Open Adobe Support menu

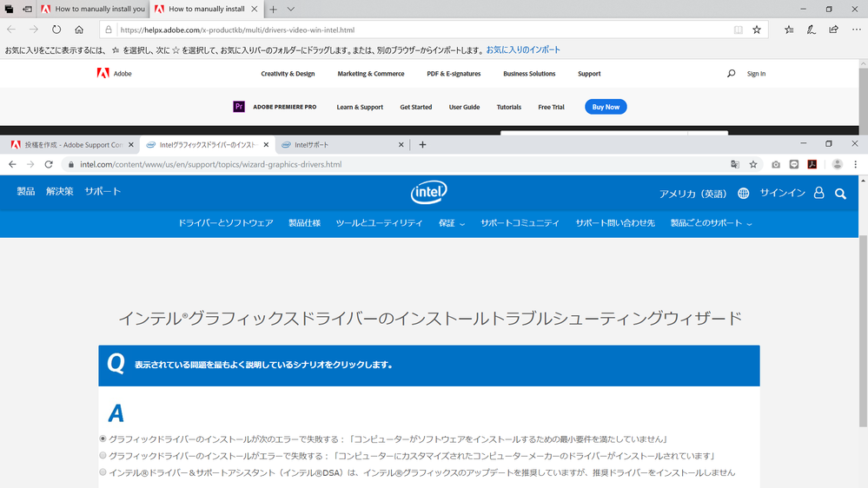[589, 74]
